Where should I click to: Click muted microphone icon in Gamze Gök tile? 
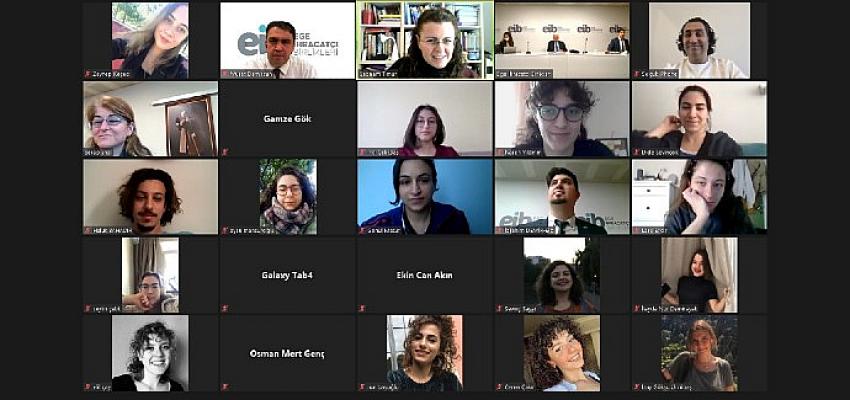(x=225, y=152)
